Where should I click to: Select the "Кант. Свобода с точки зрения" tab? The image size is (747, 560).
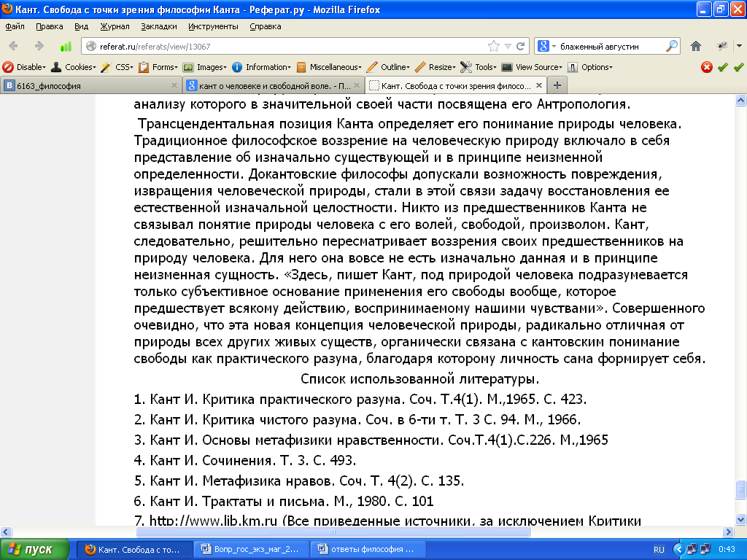coord(455,86)
